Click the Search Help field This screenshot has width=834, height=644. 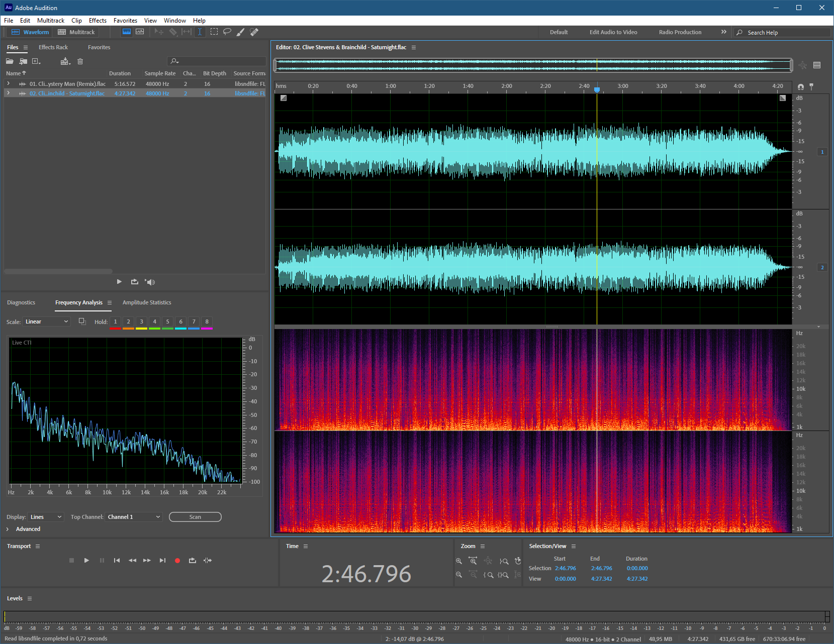coord(782,32)
